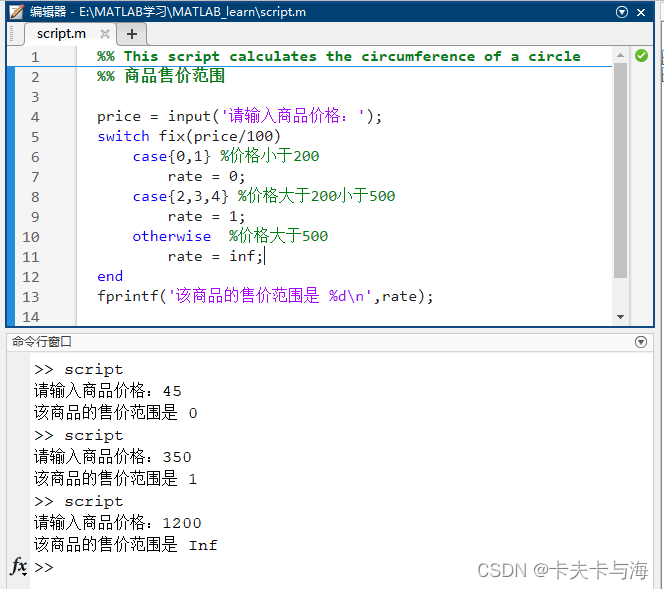Close the script.m tab
Screen dimensions: 664x589
click(104, 34)
